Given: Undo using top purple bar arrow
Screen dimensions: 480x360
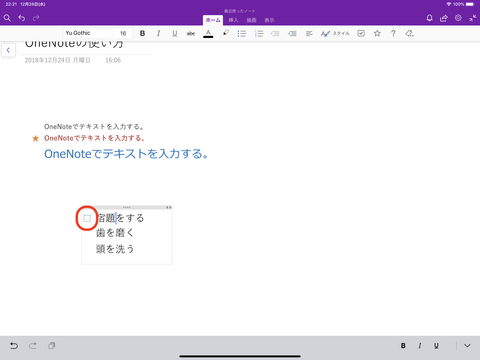Looking at the screenshot, I should click(x=22, y=18).
